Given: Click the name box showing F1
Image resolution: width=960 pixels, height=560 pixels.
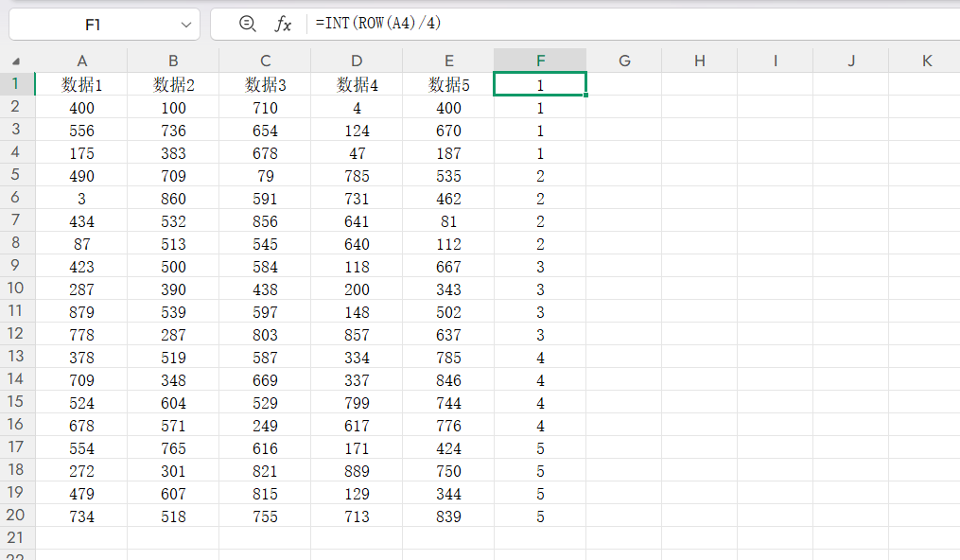Looking at the screenshot, I should click(93, 25).
